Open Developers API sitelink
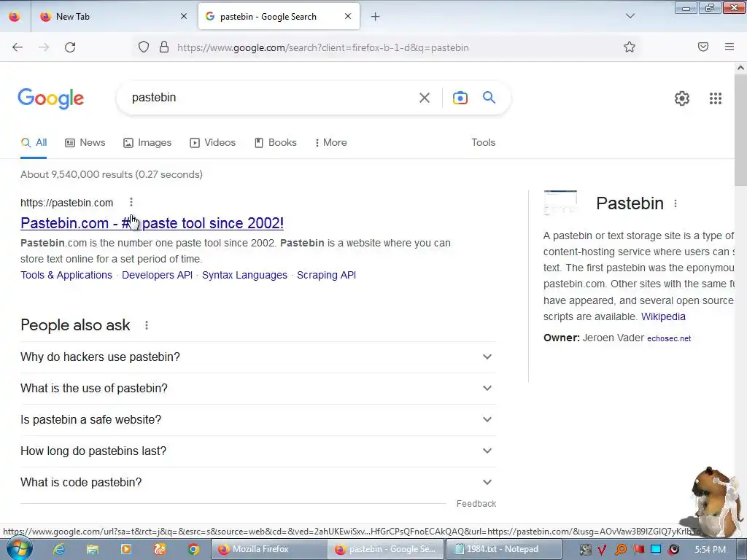This screenshot has width=747, height=560. 158,275
